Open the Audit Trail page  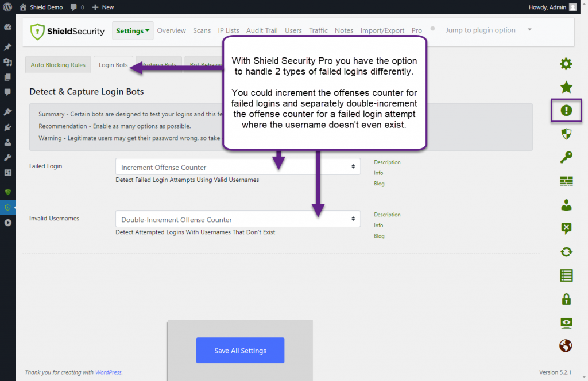pos(262,30)
